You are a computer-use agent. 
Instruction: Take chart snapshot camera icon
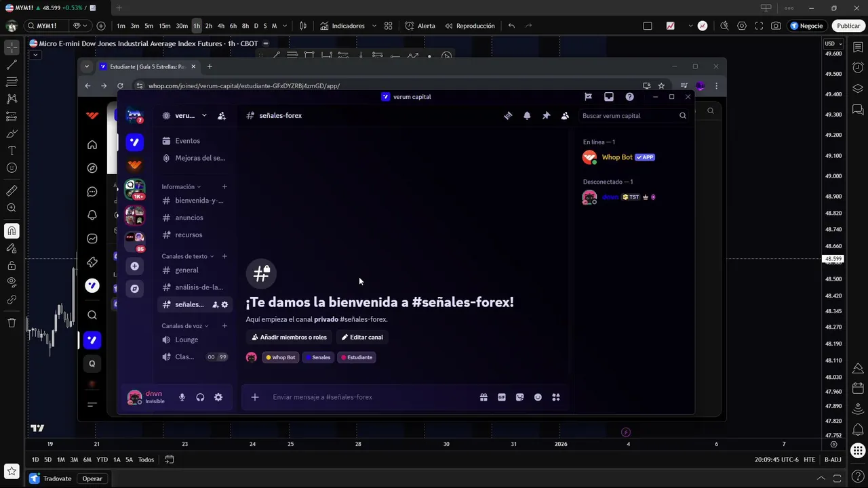click(x=776, y=26)
